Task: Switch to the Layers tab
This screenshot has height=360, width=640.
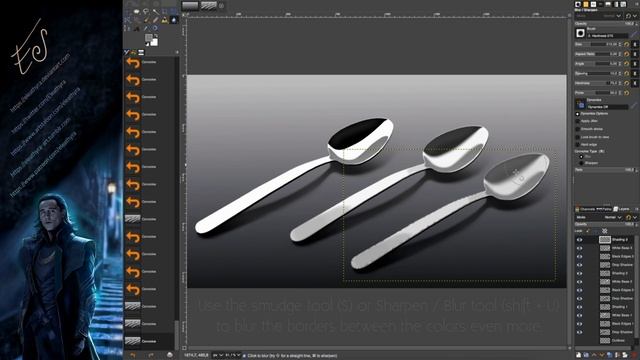Action: [621, 209]
